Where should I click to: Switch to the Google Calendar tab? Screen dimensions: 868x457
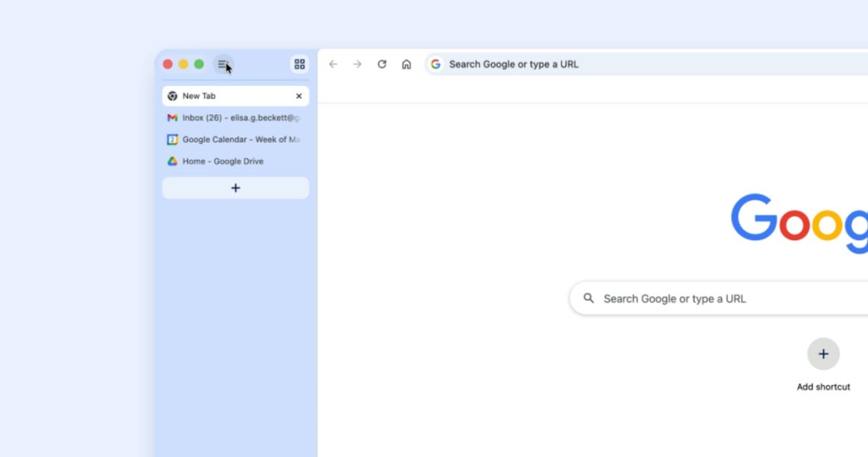click(235, 139)
